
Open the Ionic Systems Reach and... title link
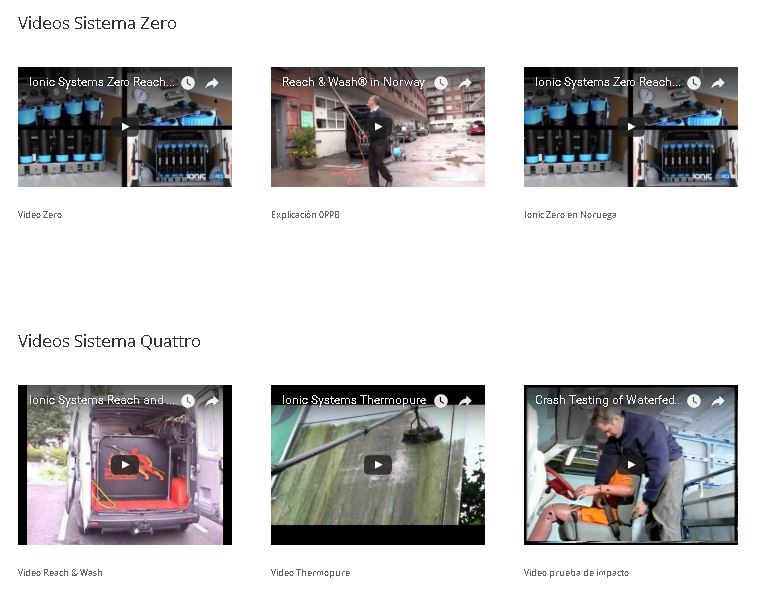pyautogui.click(x=102, y=400)
